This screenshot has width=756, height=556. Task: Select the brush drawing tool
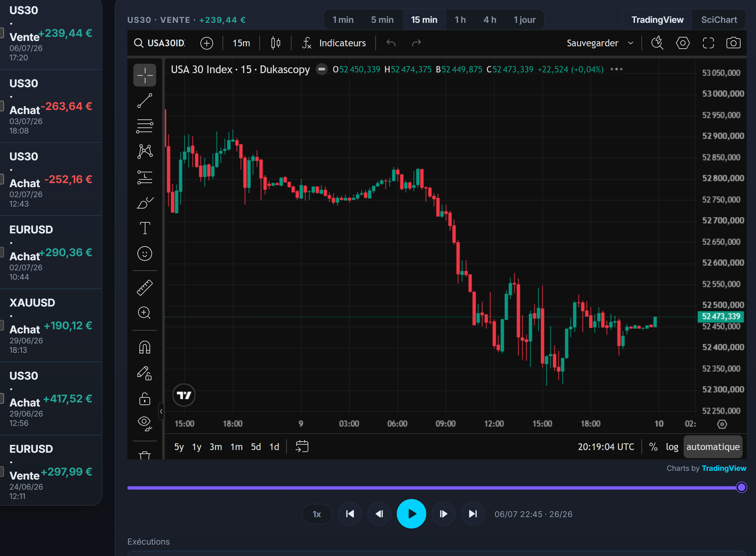pos(145,203)
